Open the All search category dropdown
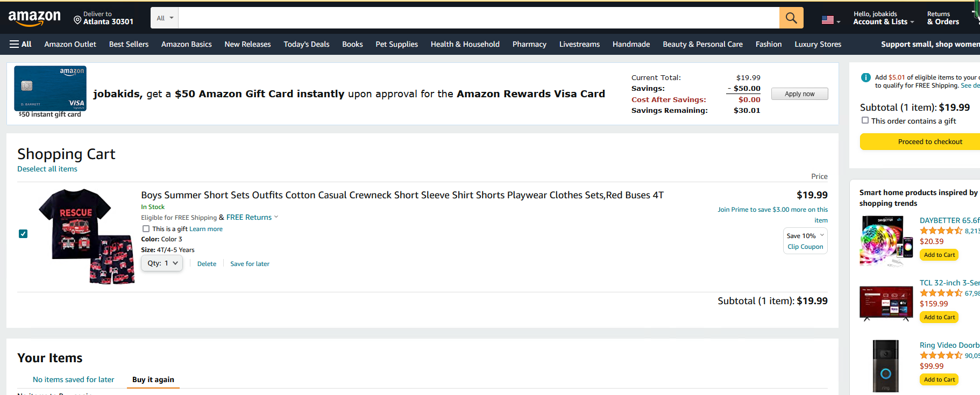Image resolution: width=980 pixels, height=395 pixels. [165, 18]
